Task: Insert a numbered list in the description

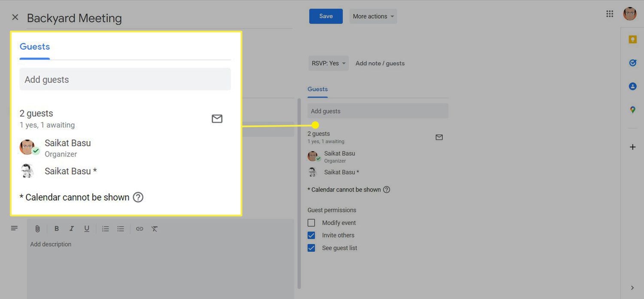Action: pos(106,229)
